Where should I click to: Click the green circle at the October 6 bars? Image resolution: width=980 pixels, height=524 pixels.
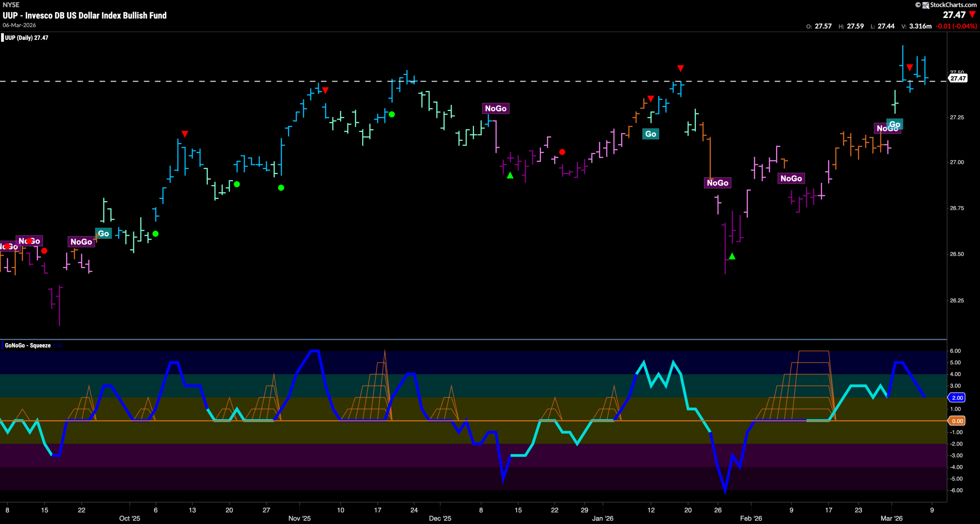[x=155, y=233]
